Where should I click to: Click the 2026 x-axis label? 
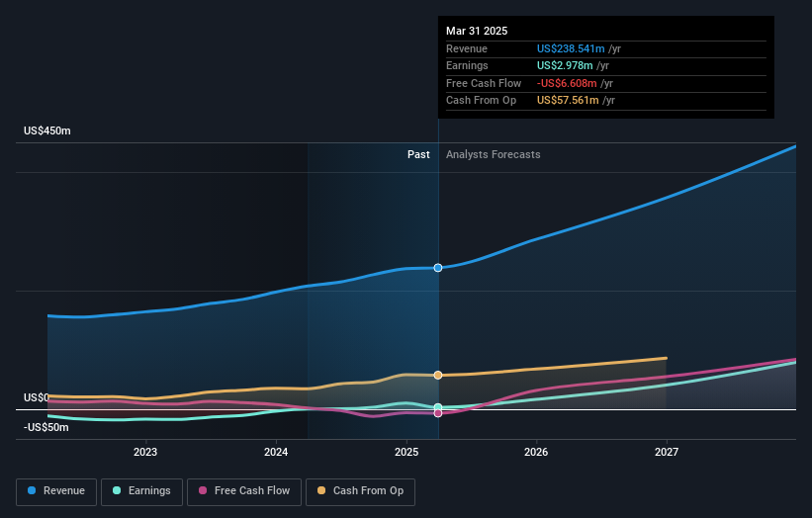tap(536, 452)
